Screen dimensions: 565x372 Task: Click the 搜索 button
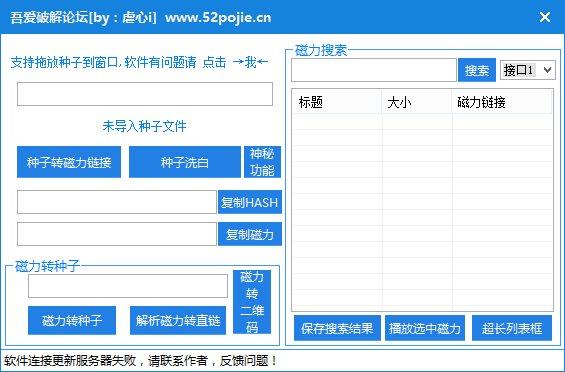[x=477, y=70]
